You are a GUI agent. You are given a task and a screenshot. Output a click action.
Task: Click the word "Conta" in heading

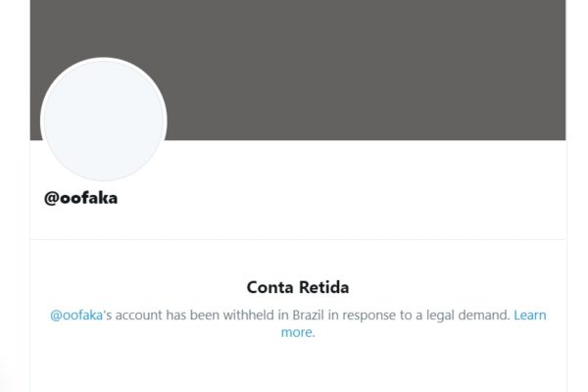click(270, 287)
